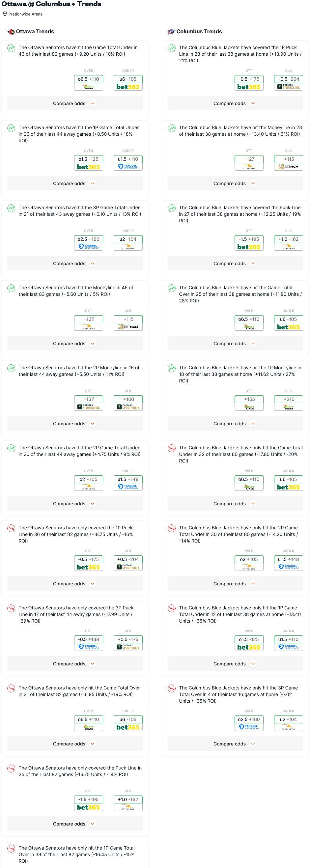This screenshot has width=310, height=868.
Task: Choose o2.5 +160 FanDuel in Ottawa 3P Under trend
Action: [x=89, y=243]
